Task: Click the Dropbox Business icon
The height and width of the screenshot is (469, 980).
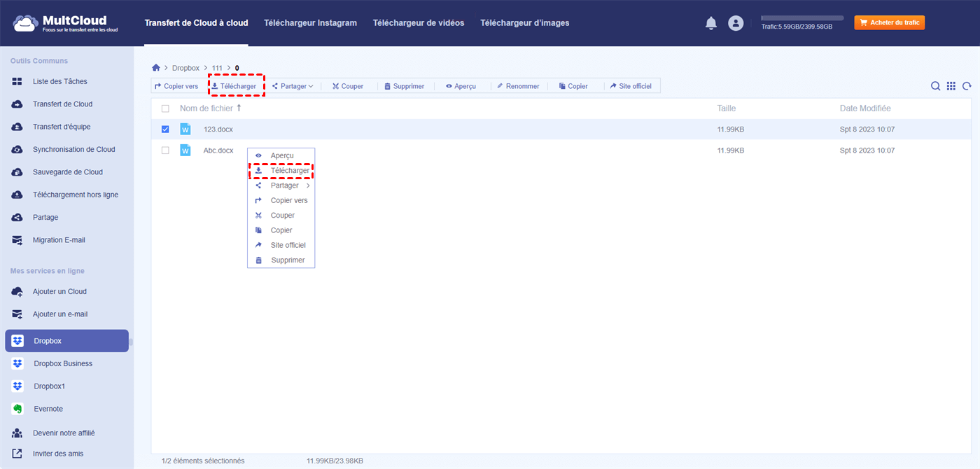Action: (17, 363)
